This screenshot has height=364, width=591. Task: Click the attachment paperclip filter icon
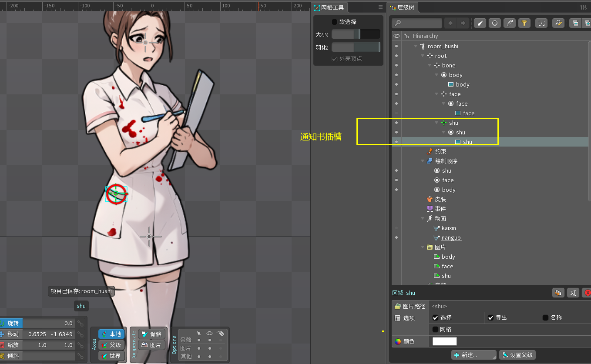tap(510, 23)
